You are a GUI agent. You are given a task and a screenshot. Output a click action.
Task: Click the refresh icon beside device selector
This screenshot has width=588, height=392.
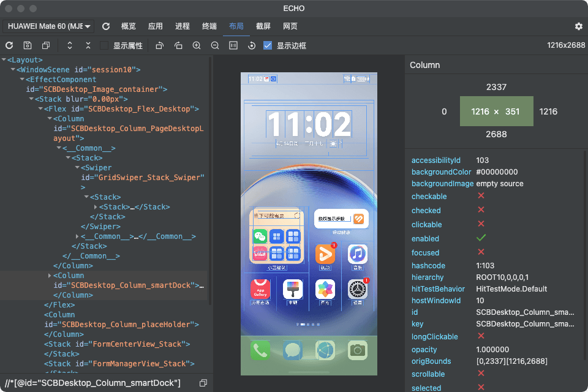tap(106, 26)
